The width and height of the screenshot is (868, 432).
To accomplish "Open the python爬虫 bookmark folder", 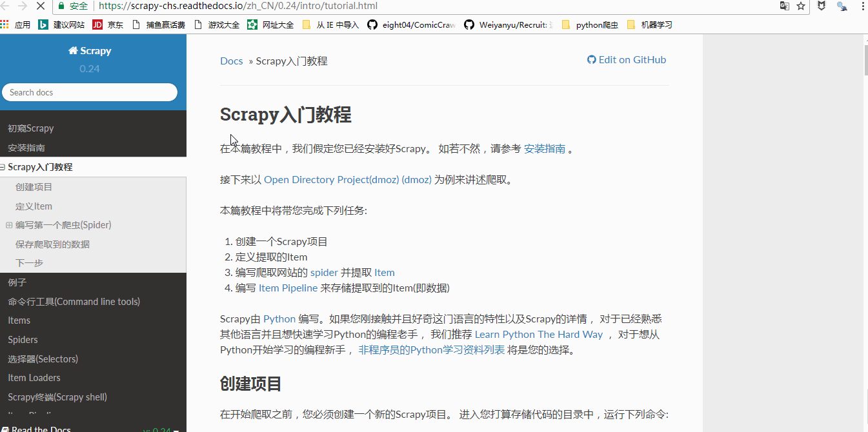I will tap(590, 25).
